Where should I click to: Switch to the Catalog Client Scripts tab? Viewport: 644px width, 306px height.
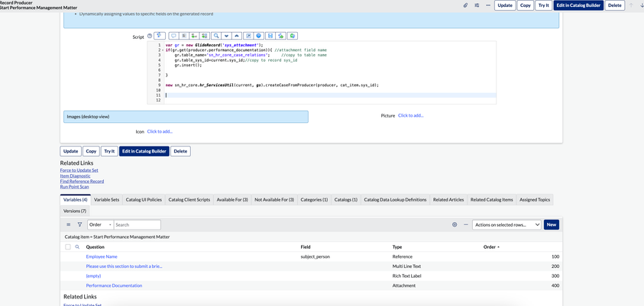[189, 200]
